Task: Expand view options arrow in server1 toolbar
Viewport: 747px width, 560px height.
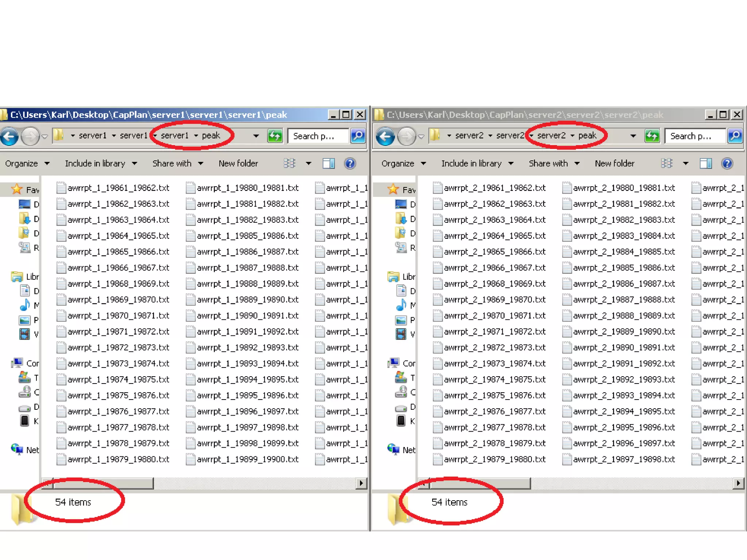Action: 309,163
